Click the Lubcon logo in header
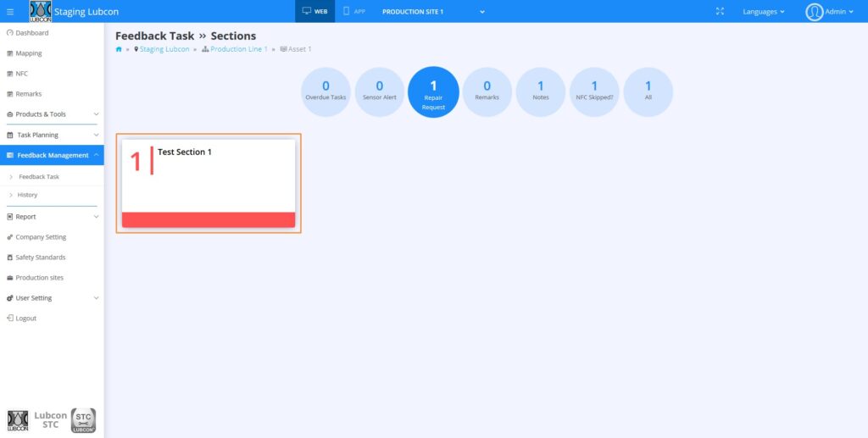The image size is (868, 438). click(41, 12)
